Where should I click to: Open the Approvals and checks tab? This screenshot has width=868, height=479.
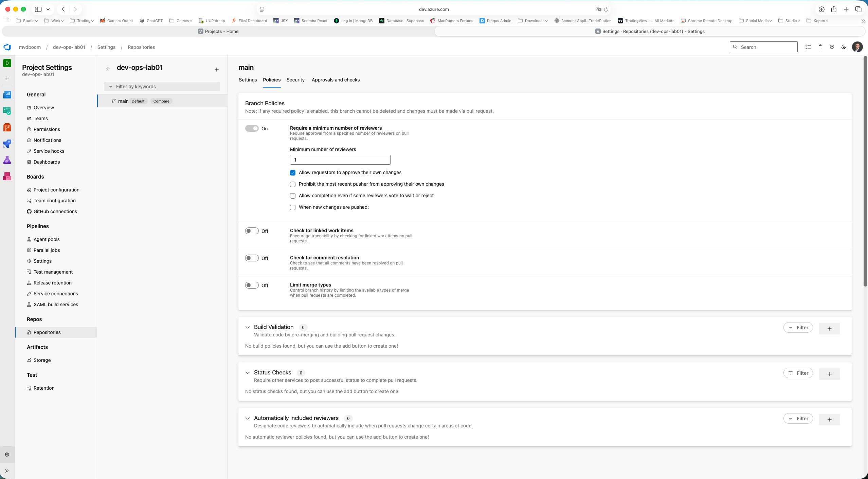(336, 80)
